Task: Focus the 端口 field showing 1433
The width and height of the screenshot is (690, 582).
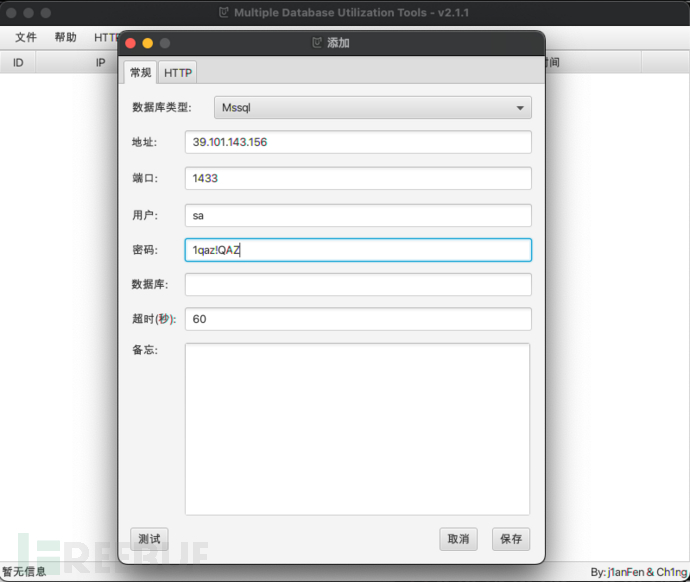Action: click(358, 178)
